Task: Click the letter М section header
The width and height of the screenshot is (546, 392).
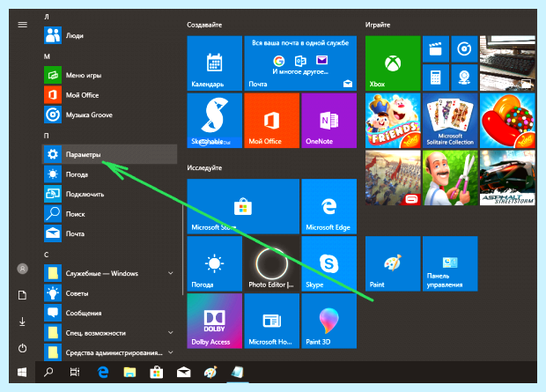Action: (x=47, y=56)
